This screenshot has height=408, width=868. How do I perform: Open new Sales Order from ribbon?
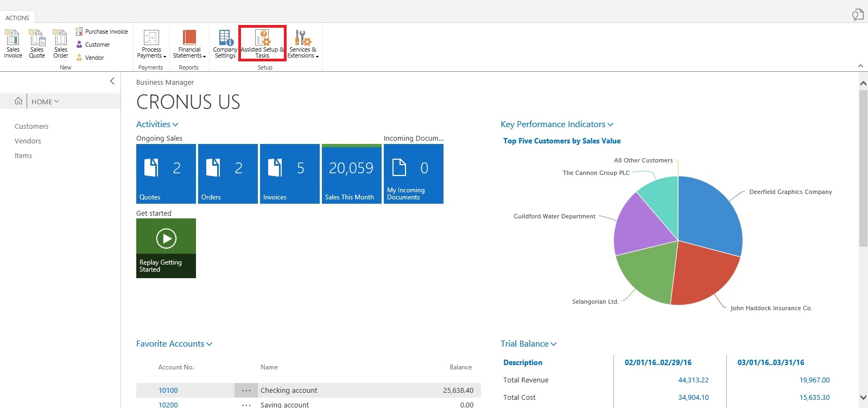61,43
